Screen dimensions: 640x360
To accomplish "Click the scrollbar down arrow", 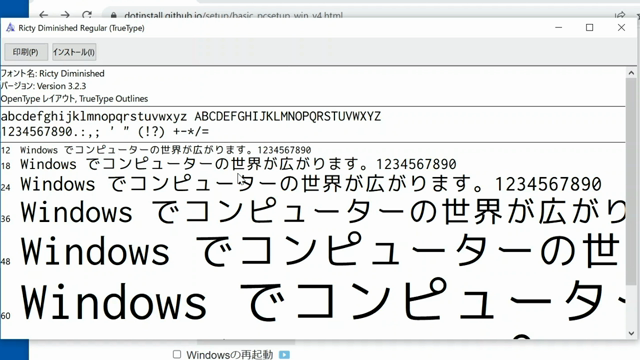I will [x=631, y=333].
